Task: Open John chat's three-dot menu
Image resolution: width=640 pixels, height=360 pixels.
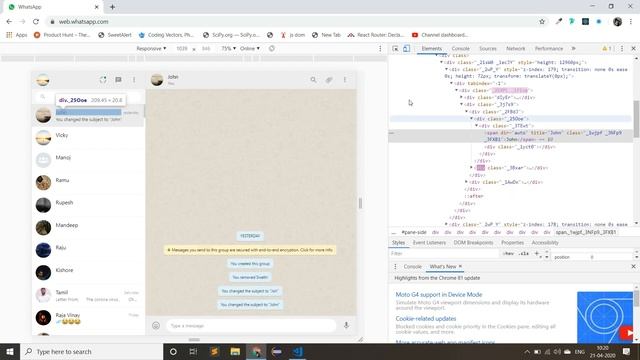Action: click(344, 80)
